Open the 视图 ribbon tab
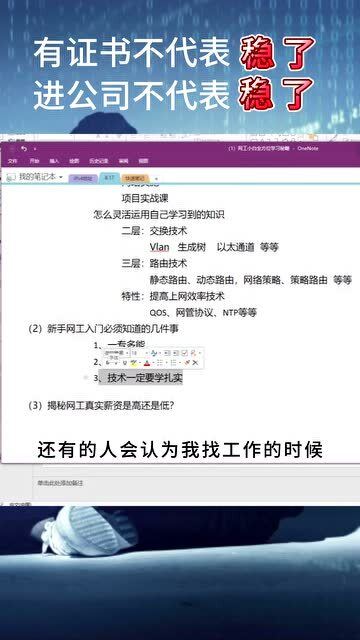360x640 pixels. click(143, 161)
